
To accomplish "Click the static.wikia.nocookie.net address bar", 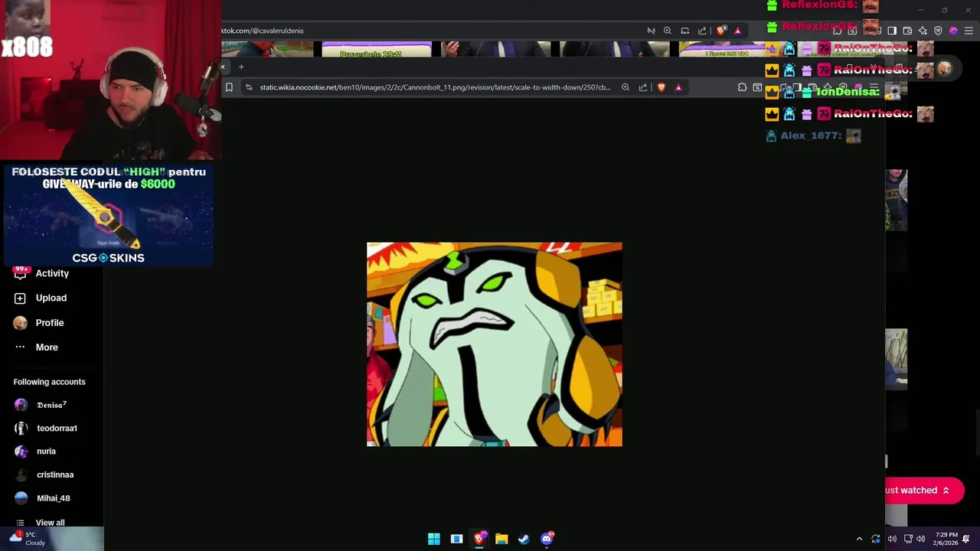I will coord(435,87).
